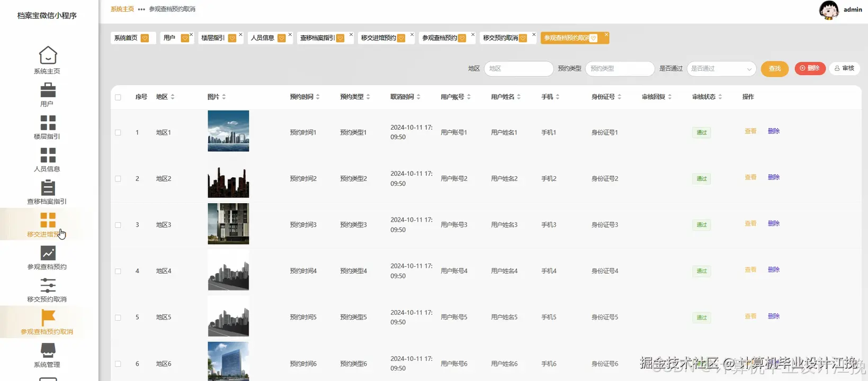Check the row 4 地区4 checkbox
This screenshot has height=381, width=868.
point(118,271)
